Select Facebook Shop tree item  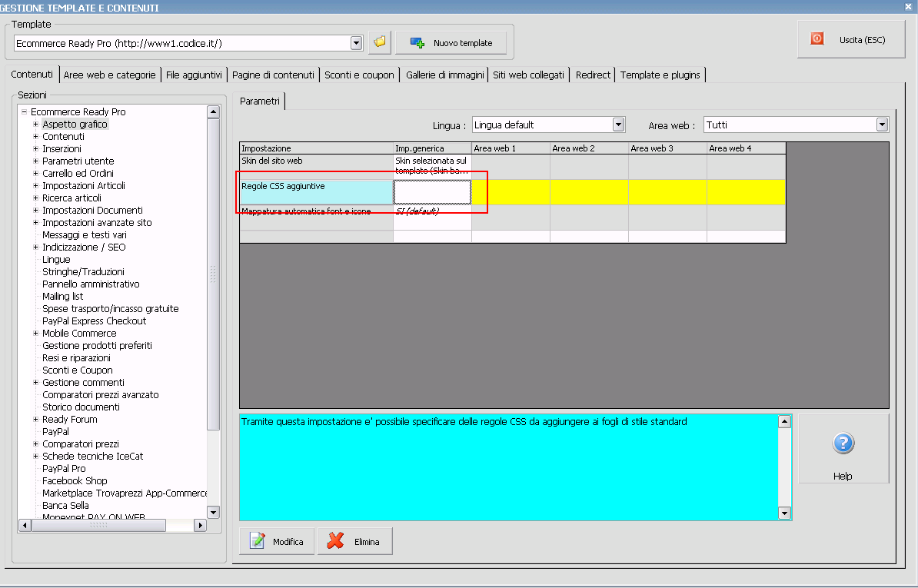75,480
